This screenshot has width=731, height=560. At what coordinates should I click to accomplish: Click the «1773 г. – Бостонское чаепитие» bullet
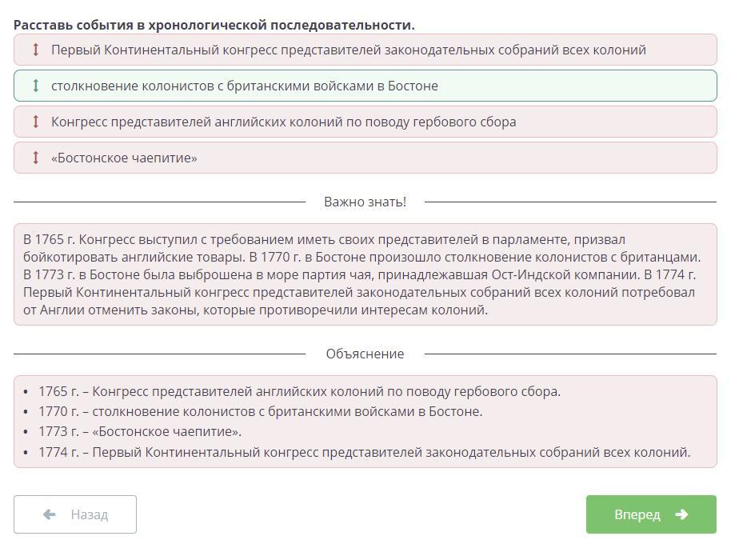[140, 431]
